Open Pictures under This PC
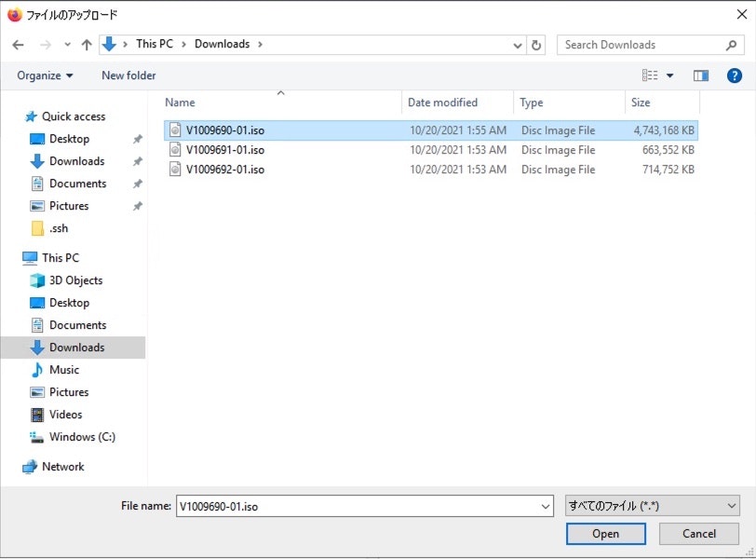 [69, 392]
